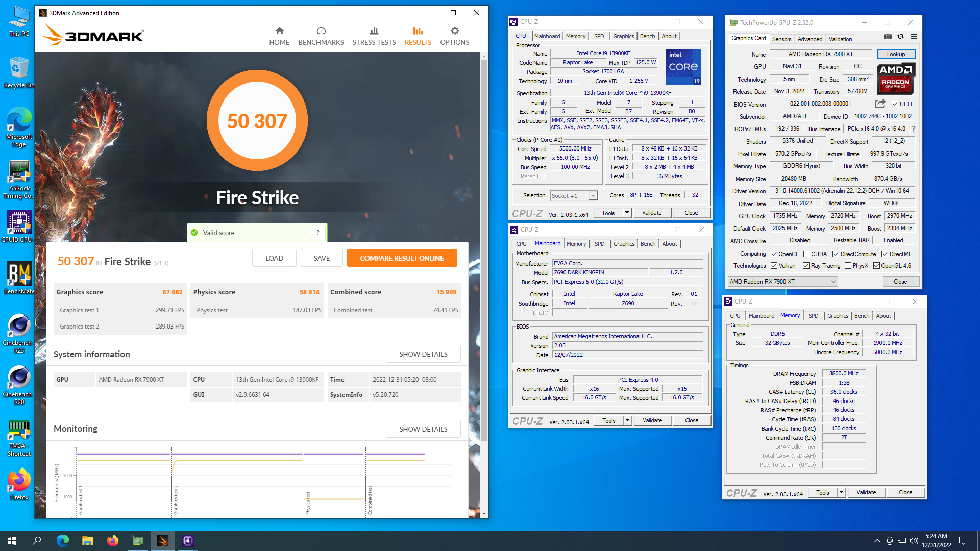Open the Advanced tab in GPU-Z
The image size is (980, 551).
tap(810, 39)
